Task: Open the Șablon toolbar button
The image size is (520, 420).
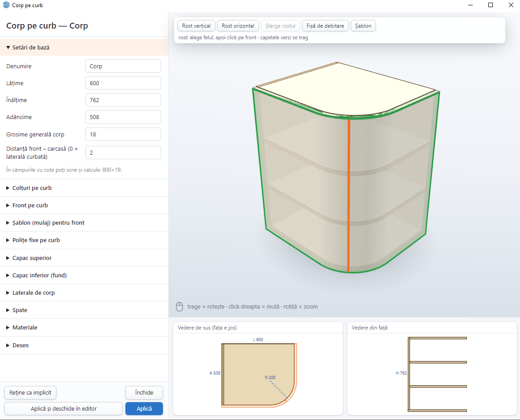Action: point(363,26)
